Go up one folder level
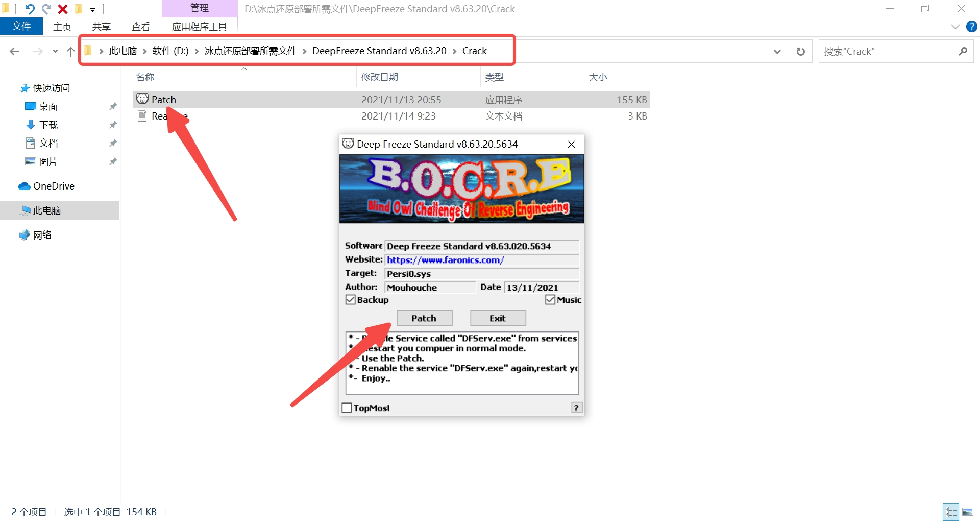The height and width of the screenshot is (521, 980). (x=70, y=51)
